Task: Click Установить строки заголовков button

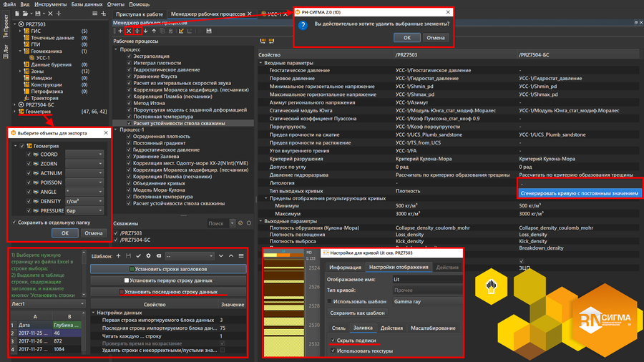Action: [168, 269]
